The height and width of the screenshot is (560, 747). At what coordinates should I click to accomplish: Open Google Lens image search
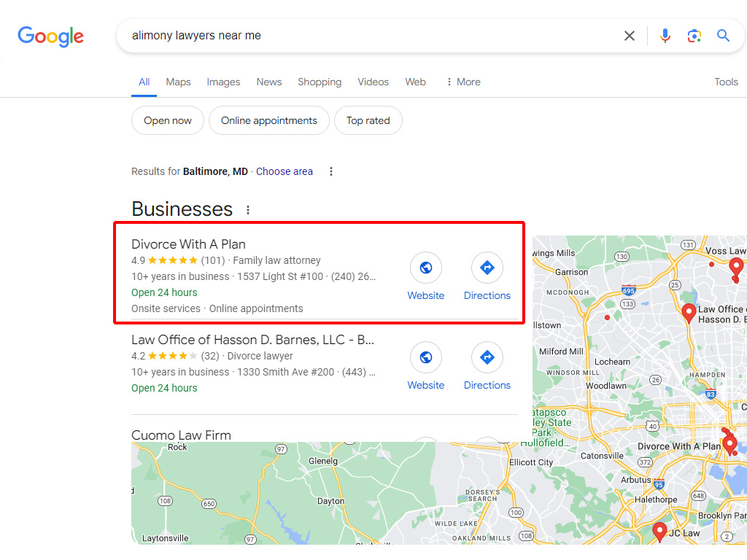694,36
